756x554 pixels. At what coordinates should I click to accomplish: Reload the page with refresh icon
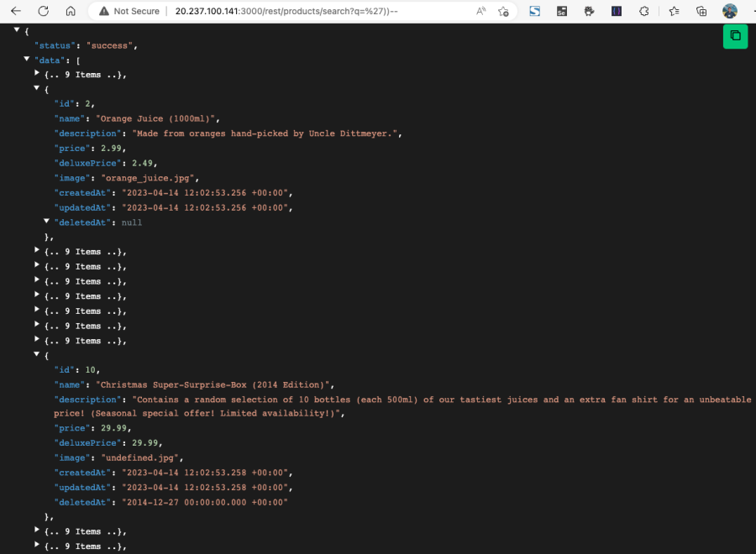click(43, 11)
